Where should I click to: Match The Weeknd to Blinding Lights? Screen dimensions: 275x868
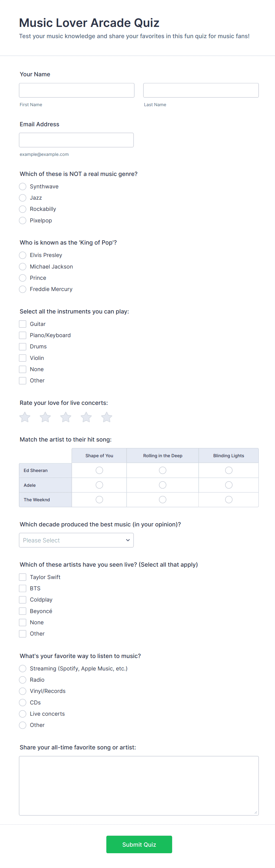coord(229,500)
